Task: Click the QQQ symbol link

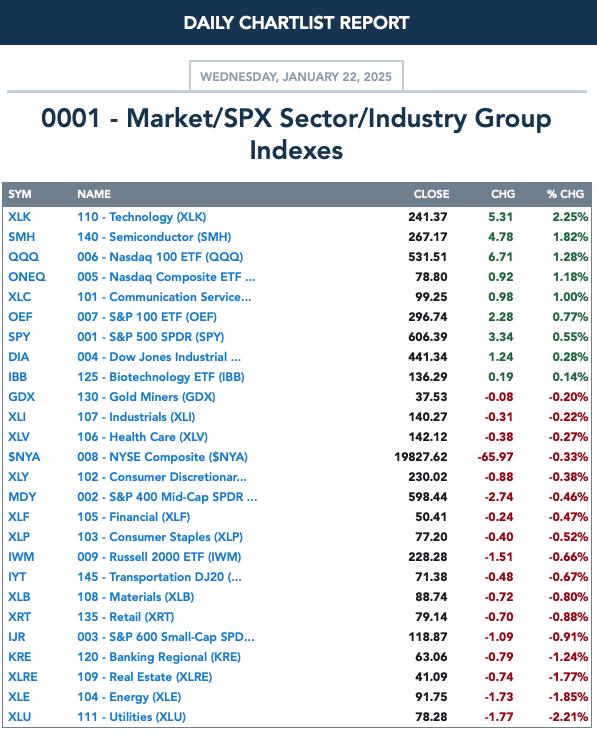Action: point(23,257)
